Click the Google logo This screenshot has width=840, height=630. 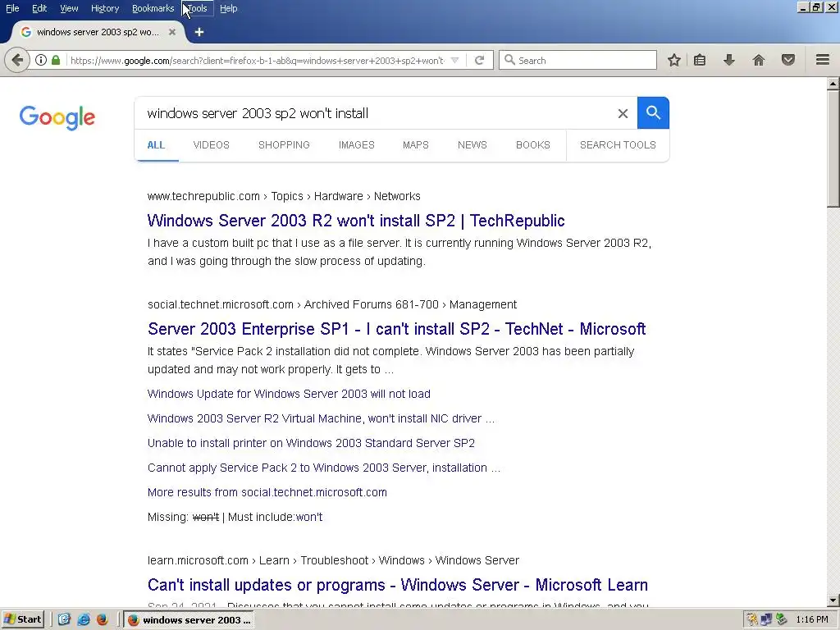coord(57,118)
